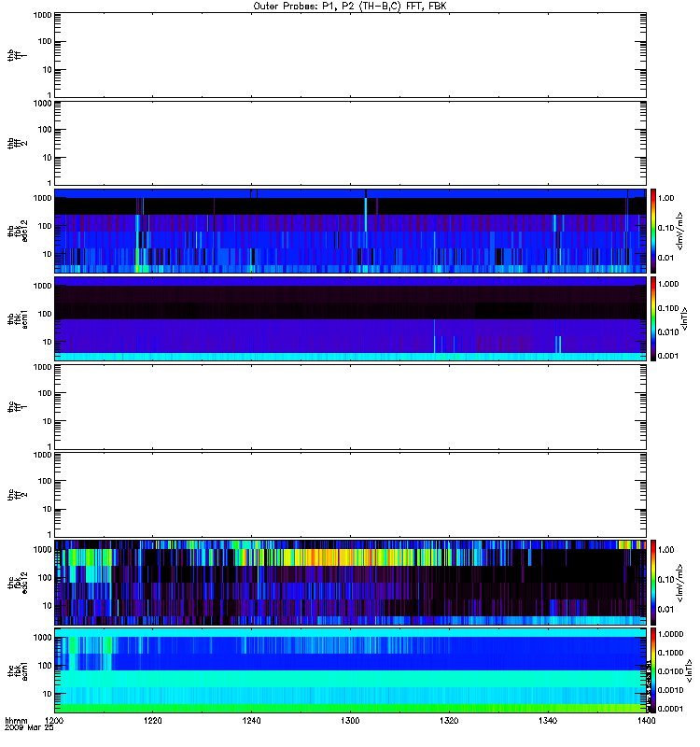Click the plot title "Outer Probes: P1, P2 (TH-B,C) FFT, FBK"
The width and height of the screenshot is (700, 747).
[x=350, y=7]
